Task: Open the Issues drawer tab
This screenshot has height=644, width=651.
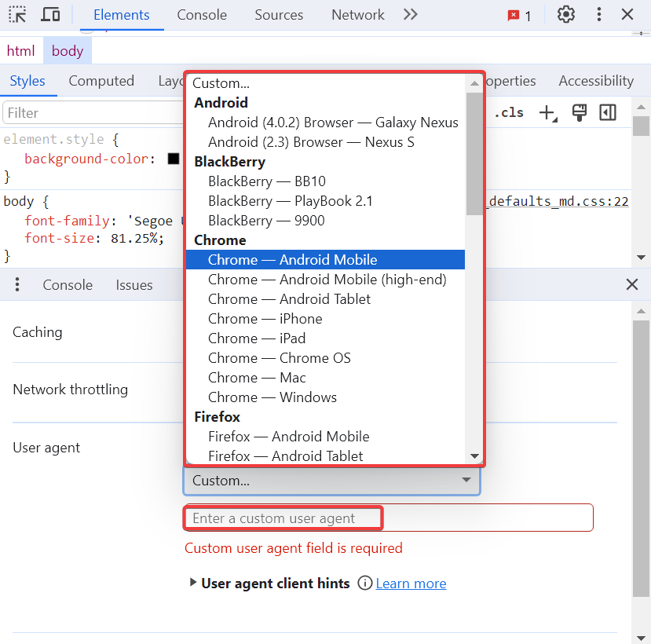Action: 134,285
